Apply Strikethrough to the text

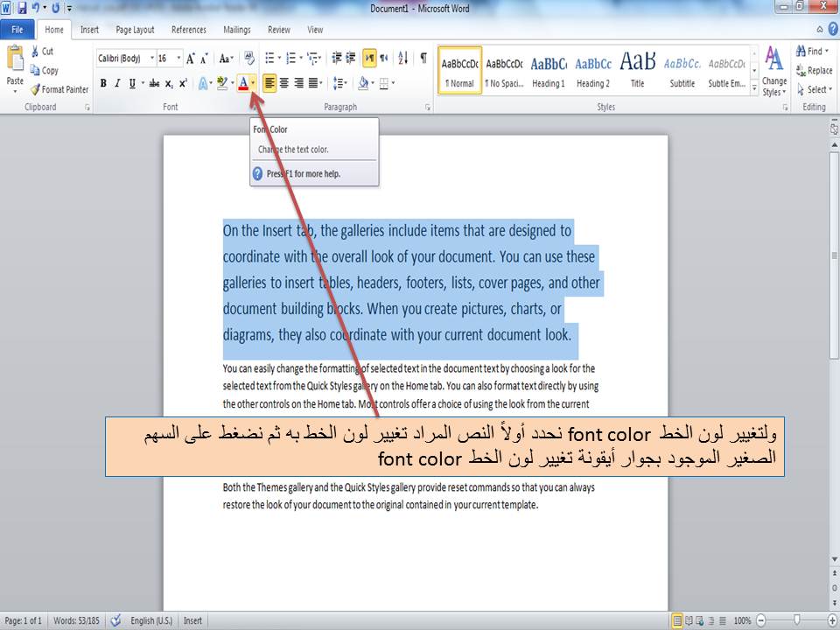[x=154, y=84]
